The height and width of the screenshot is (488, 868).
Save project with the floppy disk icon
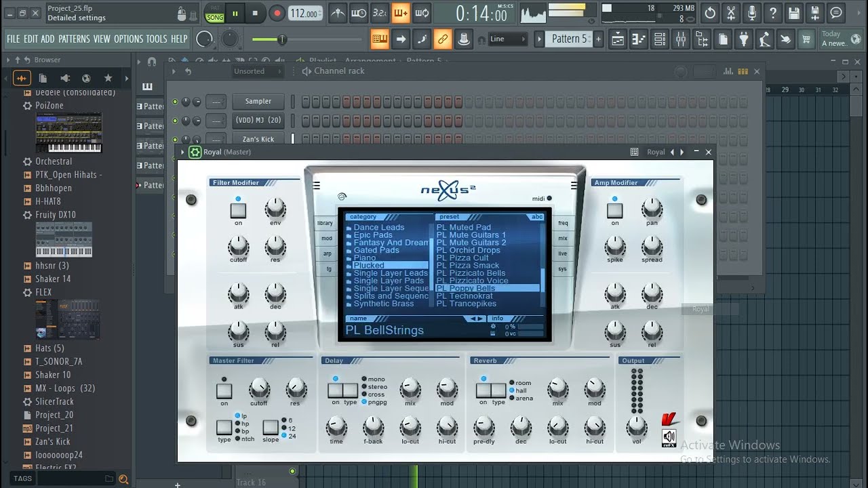pyautogui.click(x=794, y=13)
